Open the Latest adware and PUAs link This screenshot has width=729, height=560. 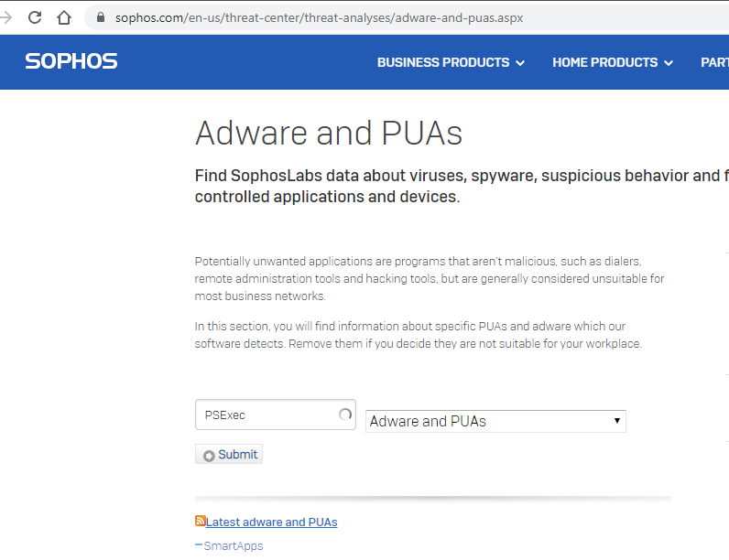pos(271,522)
